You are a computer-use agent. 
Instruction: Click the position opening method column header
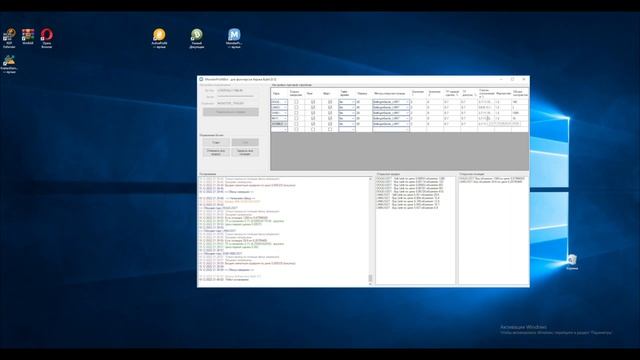coord(391,93)
